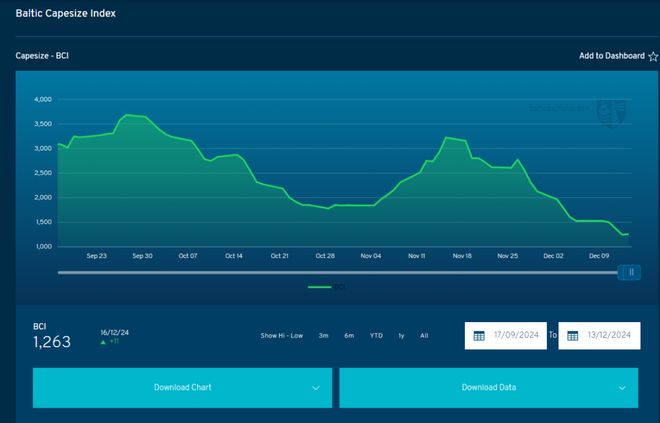Select the 3m time range
The height and width of the screenshot is (423, 660).
click(323, 335)
